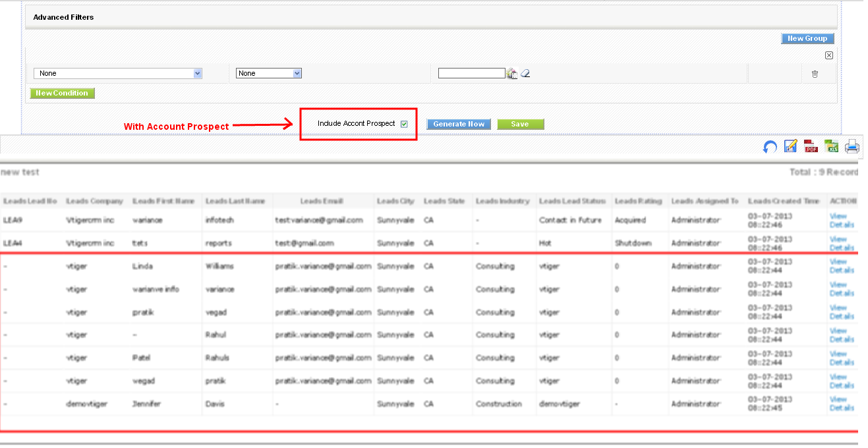Click the Leads Created Time column header
This screenshot has width=868, height=448.
tap(784, 201)
